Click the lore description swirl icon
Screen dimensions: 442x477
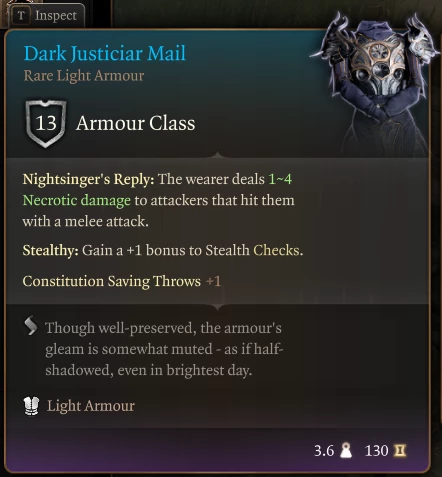point(31,326)
